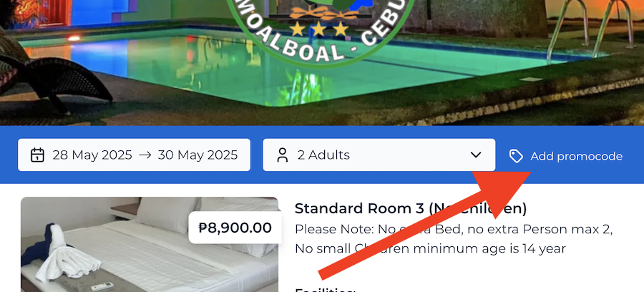Click the room note about minimum age
This screenshot has width=644, height=292.
pyautogui.click(x=454, y=238)
